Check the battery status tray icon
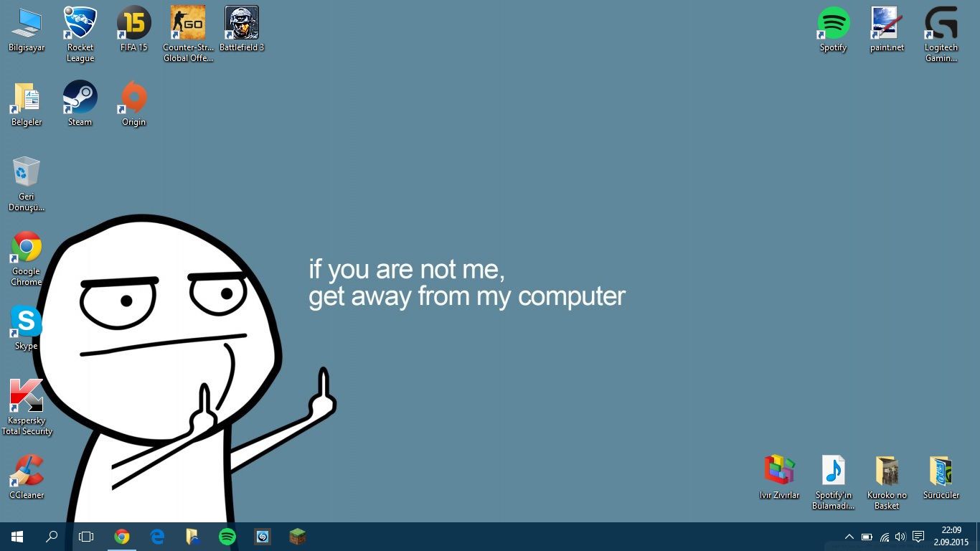 [x=867, y=537]
